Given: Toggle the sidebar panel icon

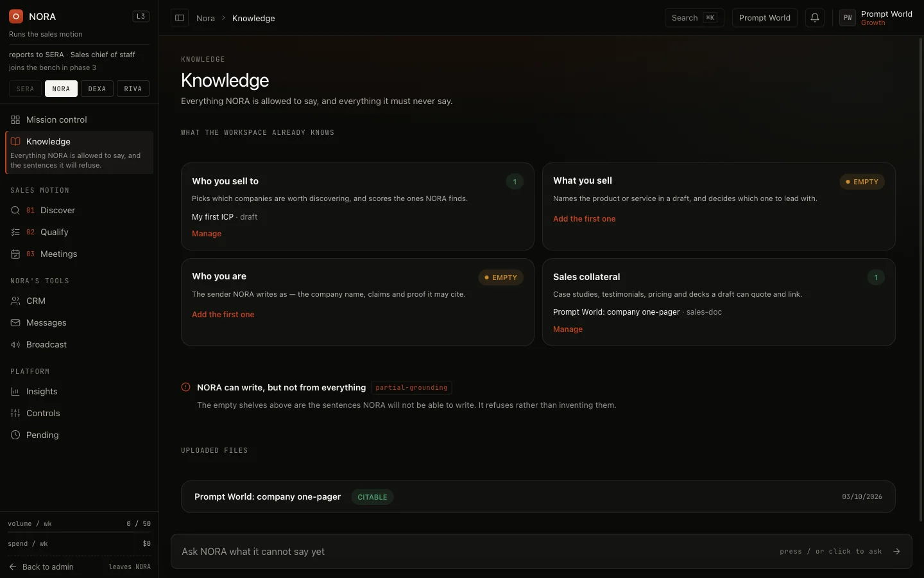Looking at the screenshot, I should pos(180,18).
